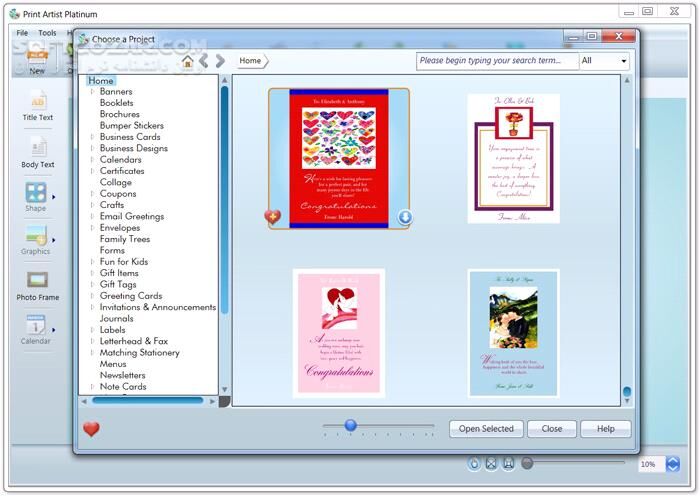700x496 pixels.
Task: Click the 10% zoom value box
Action: coord(651,464)
